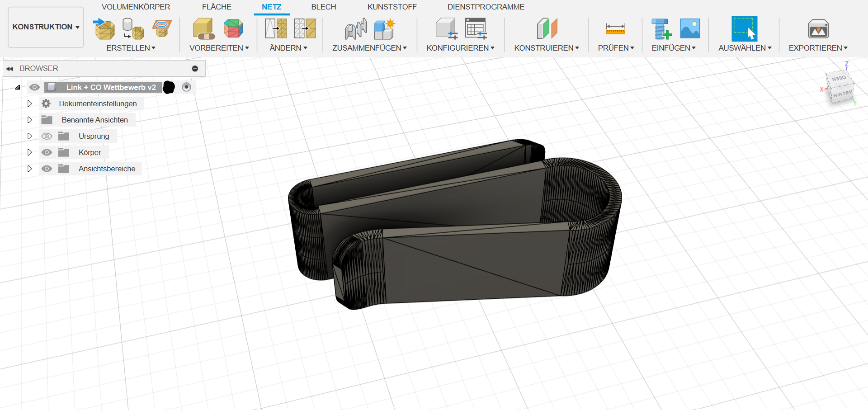Collapse the Browser panel with double arrows
This screenshot has width=868, height=410.
(9, 69)
